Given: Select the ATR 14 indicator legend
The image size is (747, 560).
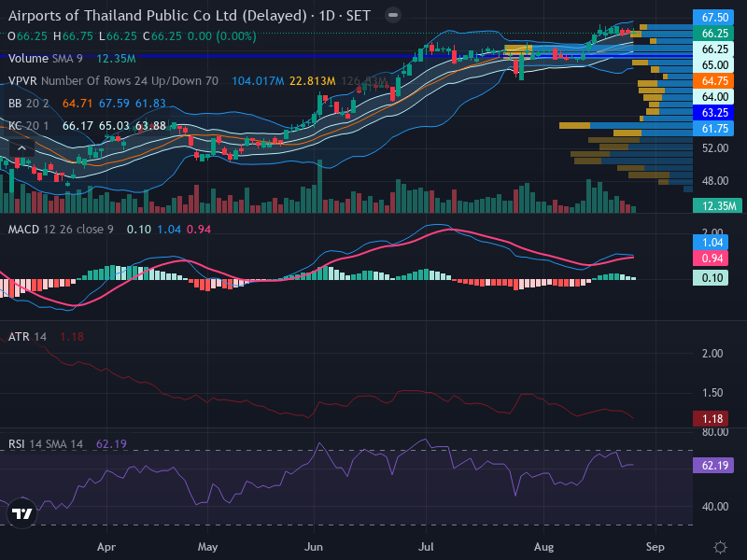Looking at the screenshot, I should [28, 337].
